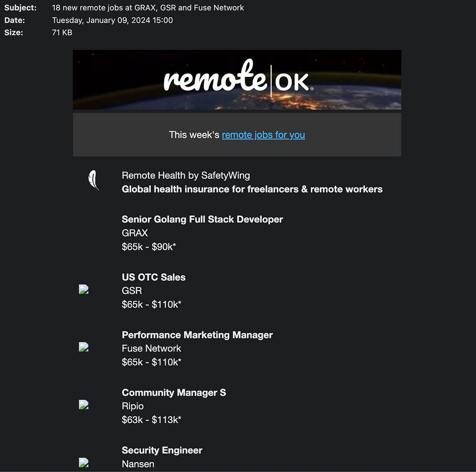Click the Fuse Network company name
The image size is (476, 472).
151,348
